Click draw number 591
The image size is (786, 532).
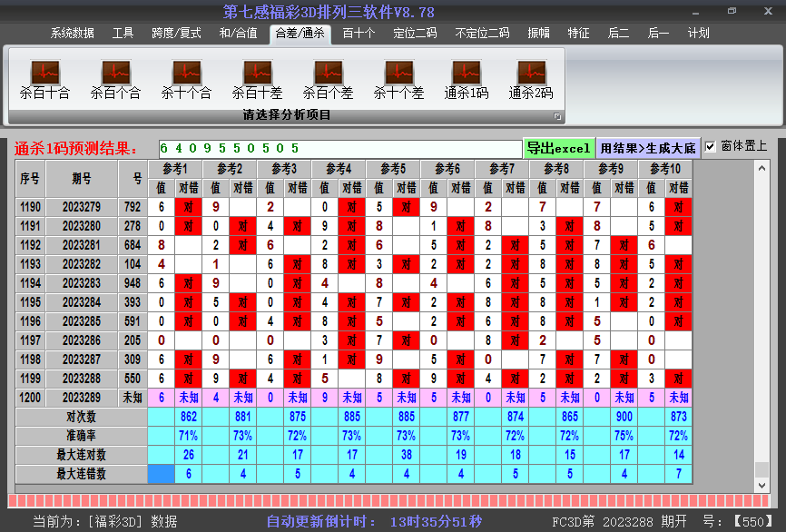(133, 321)
